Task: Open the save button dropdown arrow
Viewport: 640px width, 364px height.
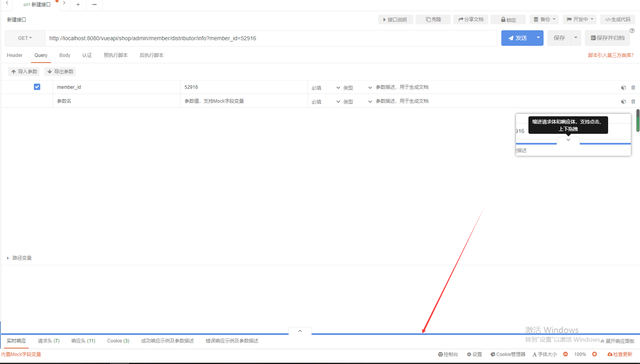Action: [x=576, y=38]
